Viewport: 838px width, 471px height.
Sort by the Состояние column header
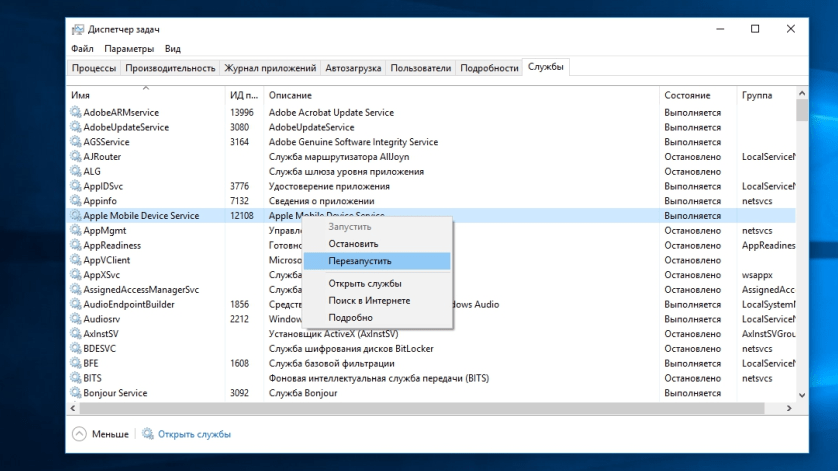[685, 95]
